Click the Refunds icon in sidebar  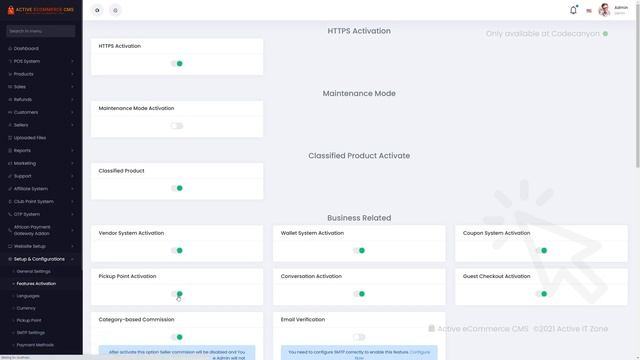10,100
